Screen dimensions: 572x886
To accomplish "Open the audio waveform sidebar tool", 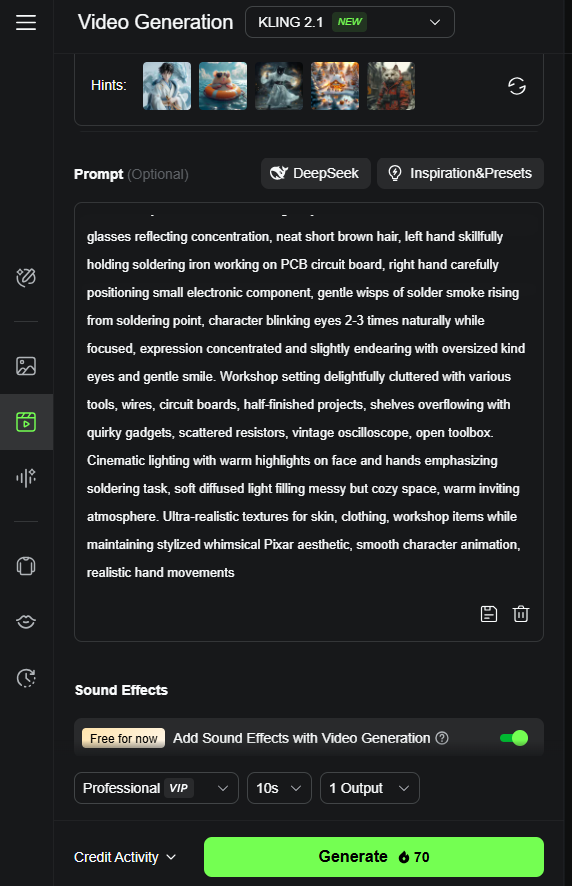I will (26, 478).
